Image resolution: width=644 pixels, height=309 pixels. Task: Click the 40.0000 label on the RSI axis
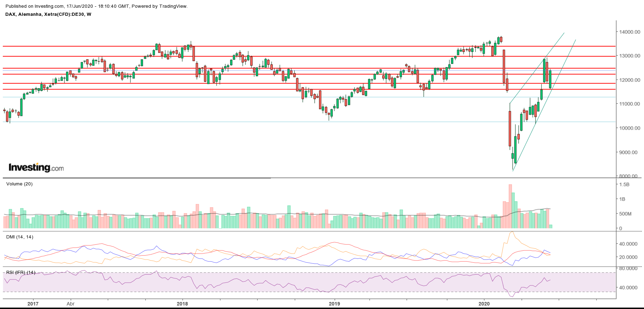click(x=628, y=288)
